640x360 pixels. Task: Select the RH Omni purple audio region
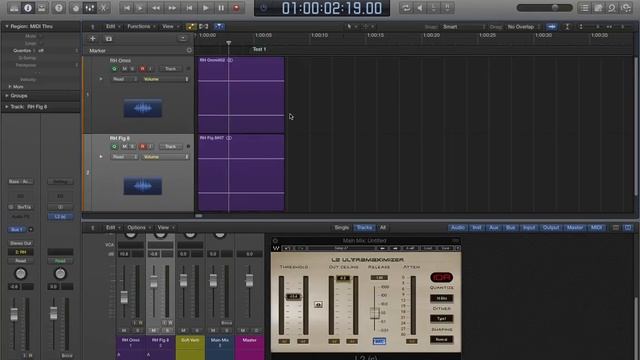pyautogui.click(x=241, y=95)
